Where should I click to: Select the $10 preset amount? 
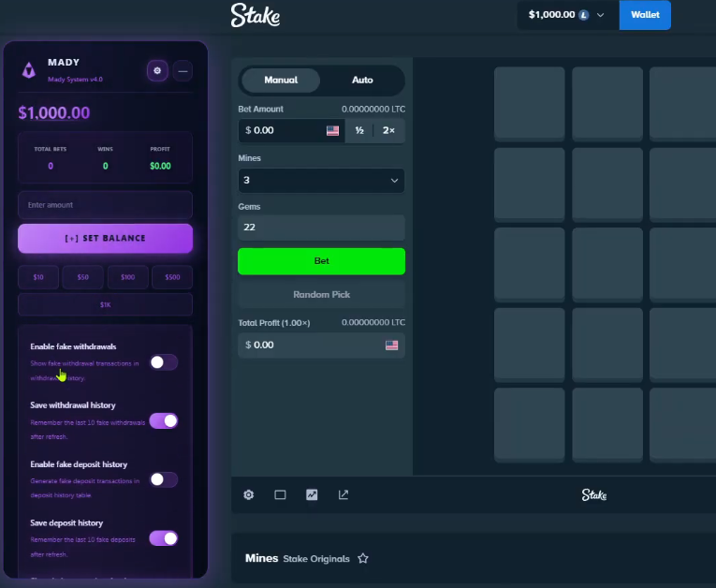tap(38, 277)
